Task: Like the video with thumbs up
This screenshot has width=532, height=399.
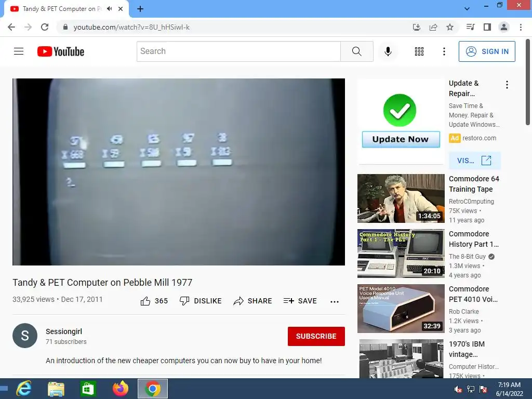Action: click(x=154, y=301)
